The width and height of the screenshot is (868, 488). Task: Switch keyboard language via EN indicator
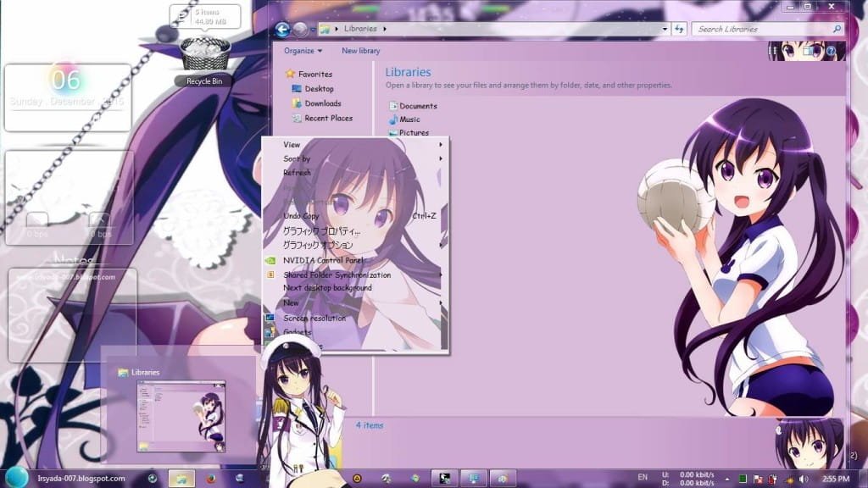[642, 480]
